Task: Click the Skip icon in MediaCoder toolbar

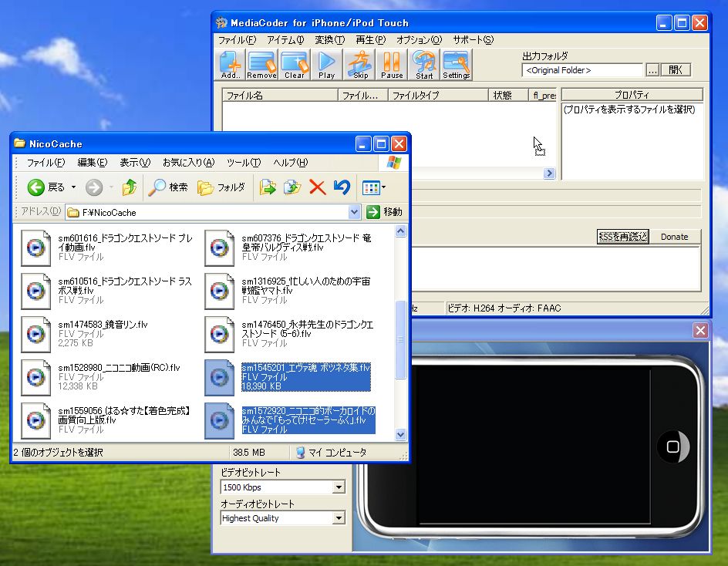Action: pos(360,65)
